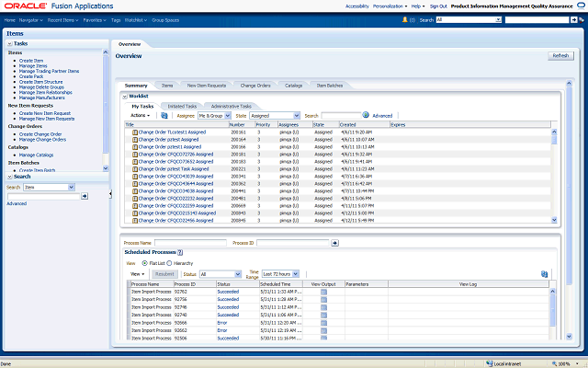
Task: Switch to the Change Orders tab
Action: (x=254, y=85)
